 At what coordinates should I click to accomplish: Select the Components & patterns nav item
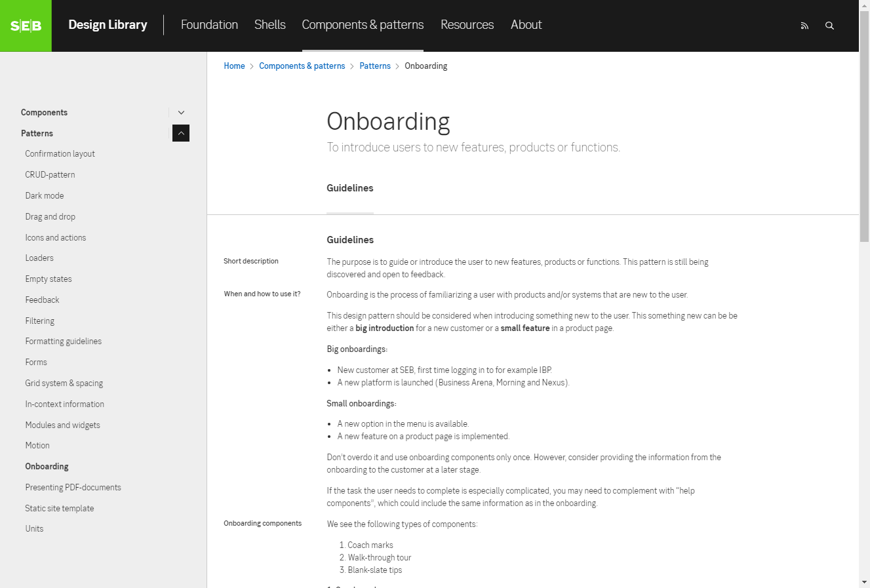(x=363, y=25)
